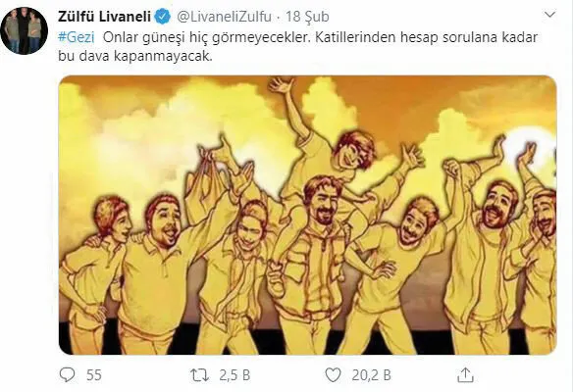Click the text line bu dava kapanmayacak
The width and height of the screenshot is (573, 392).
click(135, 56)
